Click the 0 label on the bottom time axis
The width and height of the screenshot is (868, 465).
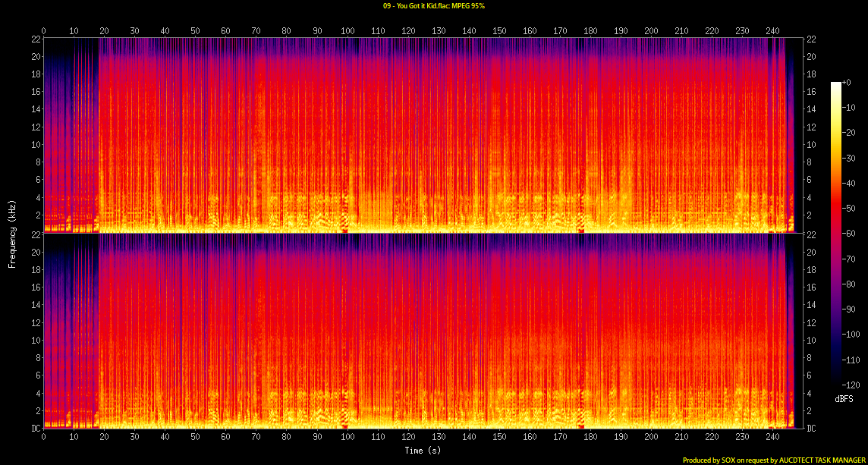click(43, 438)
